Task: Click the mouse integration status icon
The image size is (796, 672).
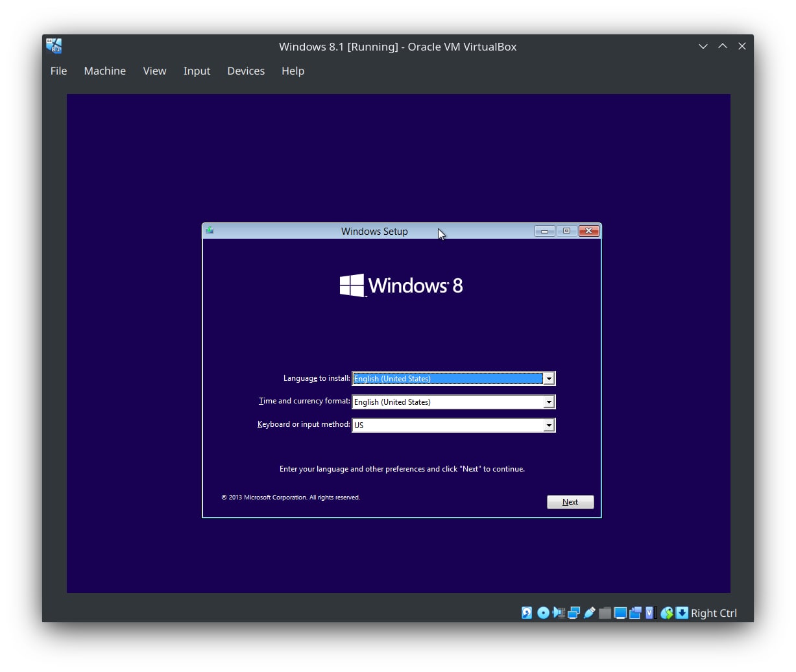Action: [x=666, y=613]
